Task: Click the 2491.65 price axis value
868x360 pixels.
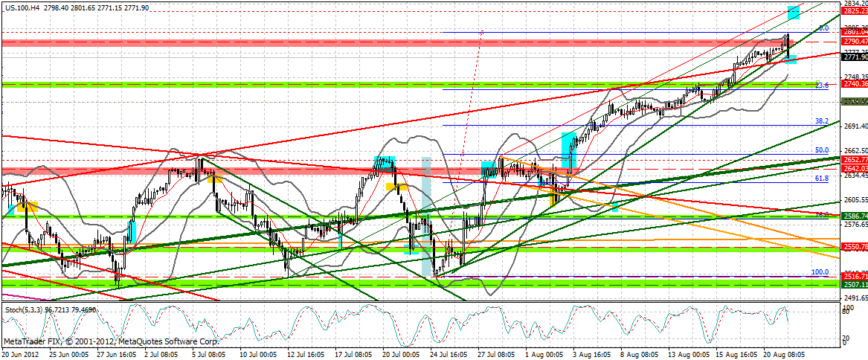Action: tap(855, 298)
